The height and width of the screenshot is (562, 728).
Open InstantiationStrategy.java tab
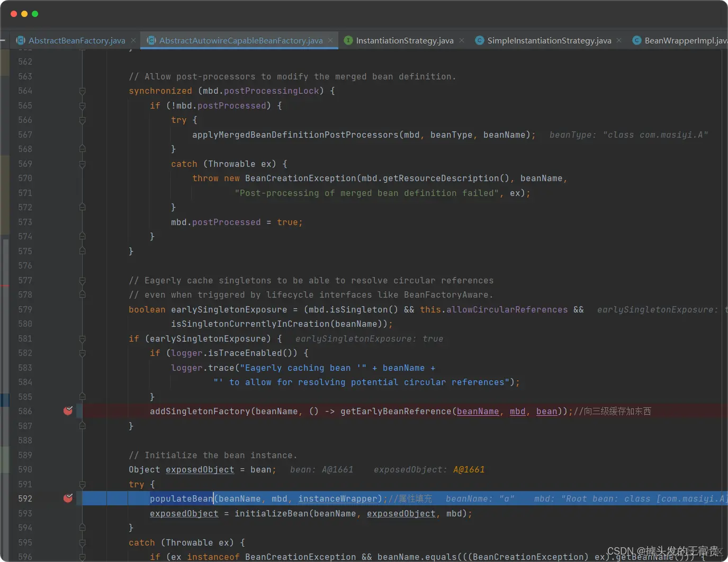click(405, 41)
